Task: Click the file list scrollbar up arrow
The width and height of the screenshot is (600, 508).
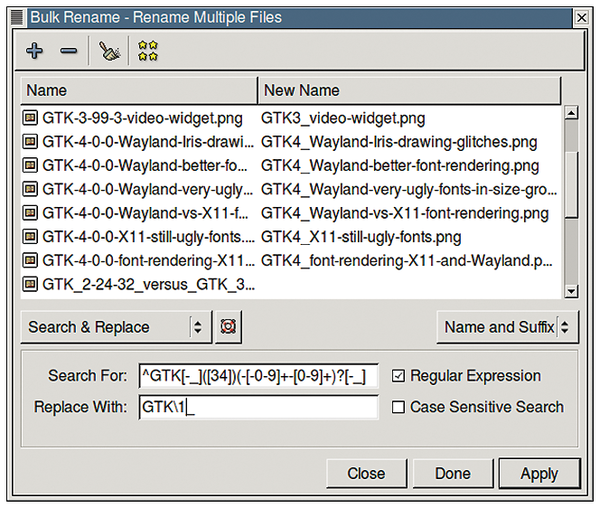Action: click(x=571, y=112)
